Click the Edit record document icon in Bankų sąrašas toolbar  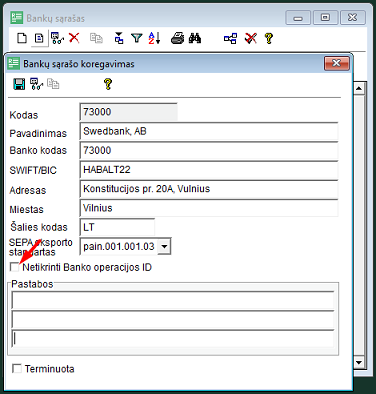click(39, 38)
